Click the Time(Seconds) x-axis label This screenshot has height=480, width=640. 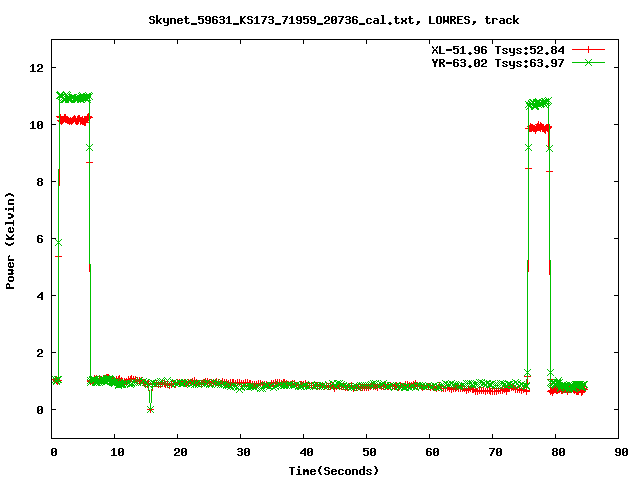334,471
